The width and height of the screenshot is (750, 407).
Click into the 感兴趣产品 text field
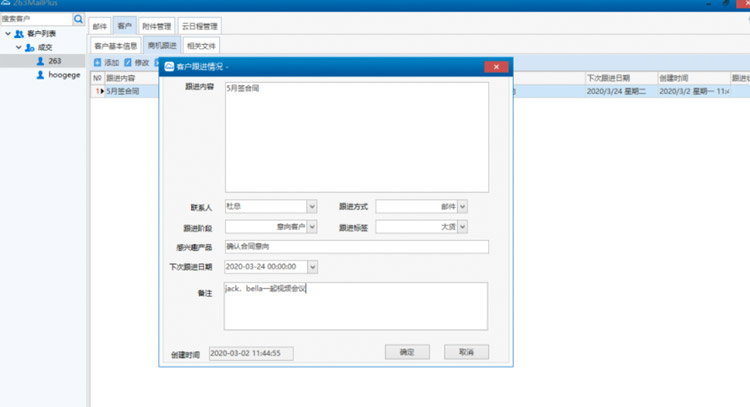point(355,247)
